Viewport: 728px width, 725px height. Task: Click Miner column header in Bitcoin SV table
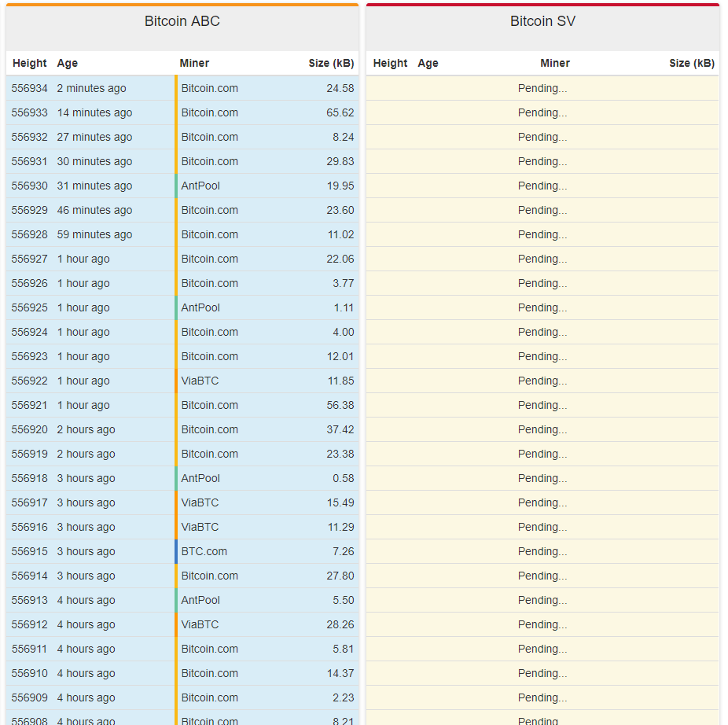555,63
